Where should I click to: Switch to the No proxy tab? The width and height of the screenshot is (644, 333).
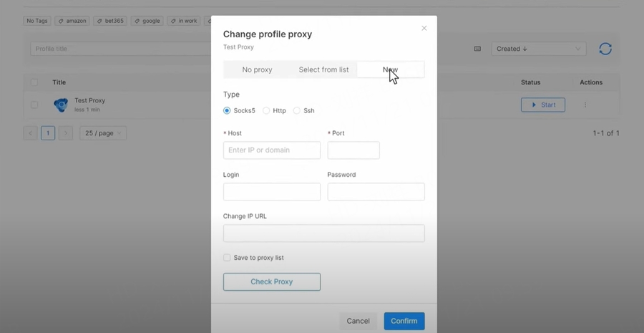pos(257,69)
